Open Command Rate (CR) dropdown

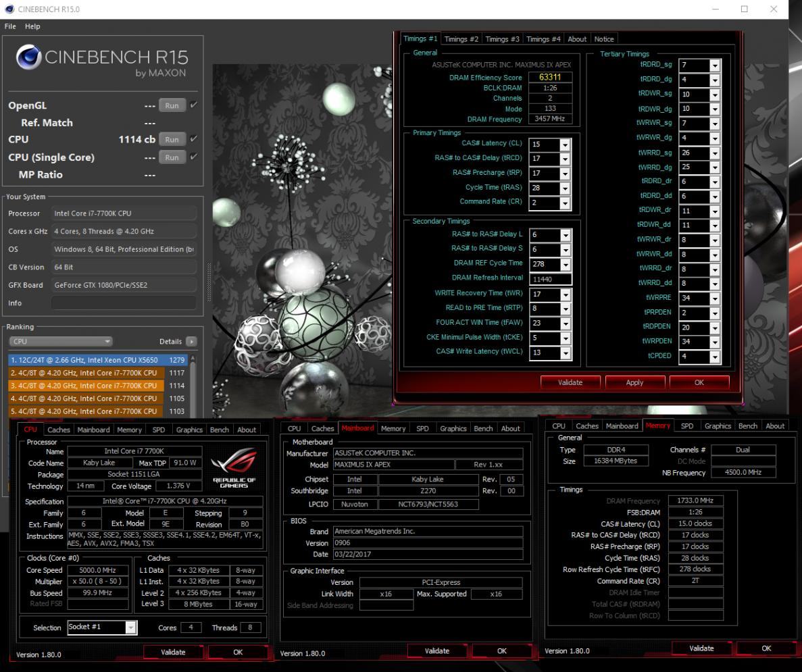click(x=565, y=203)
